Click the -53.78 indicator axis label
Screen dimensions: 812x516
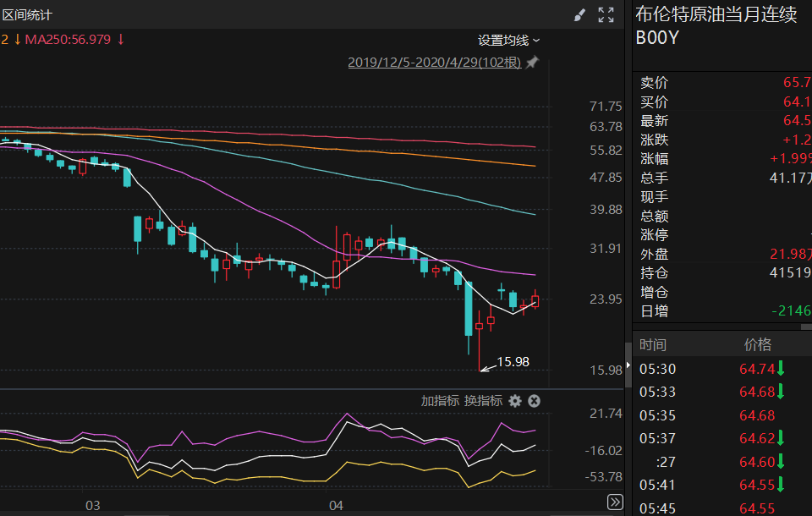pos(604,476)
